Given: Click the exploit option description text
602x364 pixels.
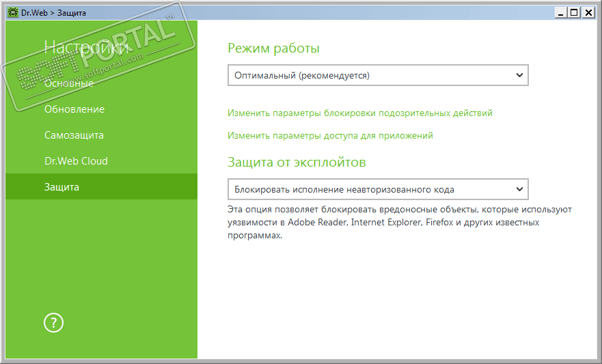Looking at the screenshot, I should pos(399,223).
